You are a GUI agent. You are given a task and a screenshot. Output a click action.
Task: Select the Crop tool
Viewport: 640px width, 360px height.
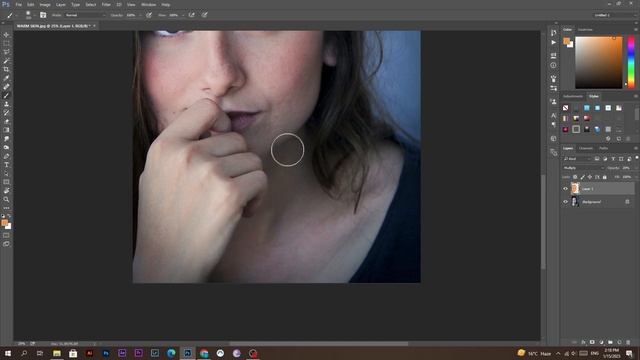click(x=6, y=69)
